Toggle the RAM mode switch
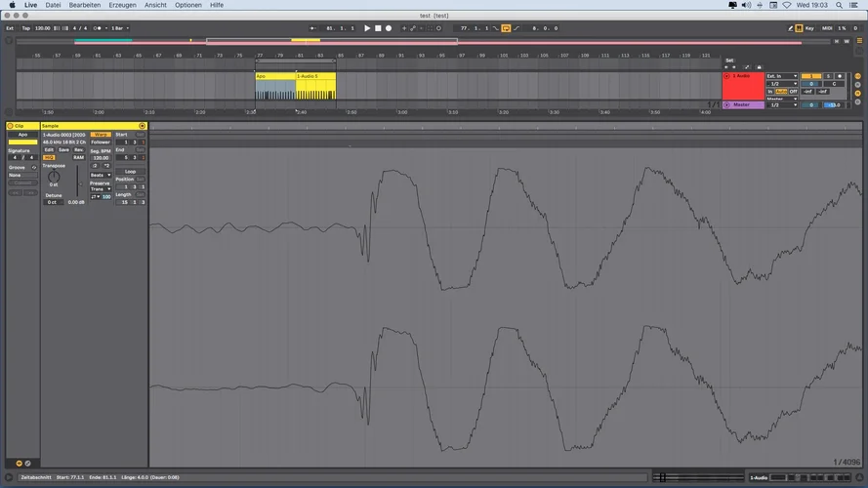This screenshot has width=868, height=488. [79, 158]
